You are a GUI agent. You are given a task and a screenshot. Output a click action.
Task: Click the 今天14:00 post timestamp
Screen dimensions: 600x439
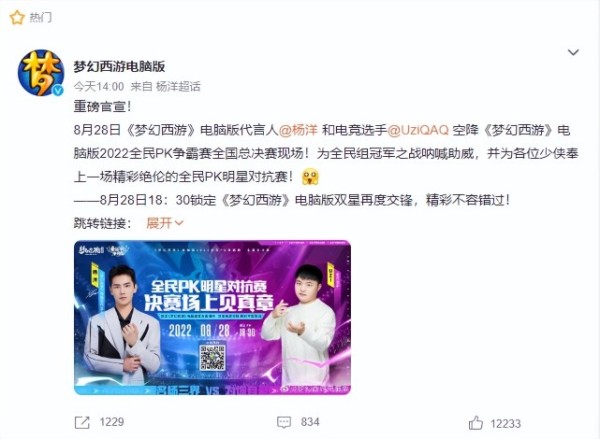[x=99, y=86]
